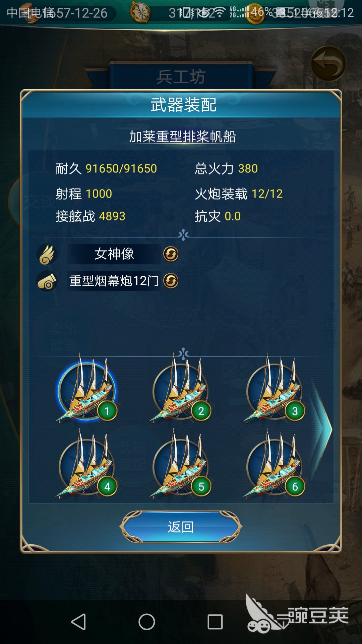Tap the compass icon in top bar
Viewport: 362px width, 644px height.
(140, 12)
